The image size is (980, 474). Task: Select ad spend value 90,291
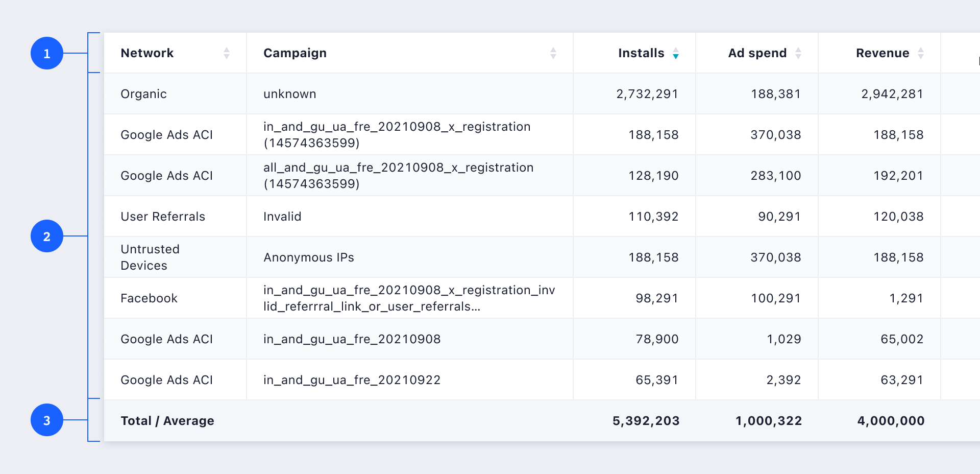tap(779, 217)
